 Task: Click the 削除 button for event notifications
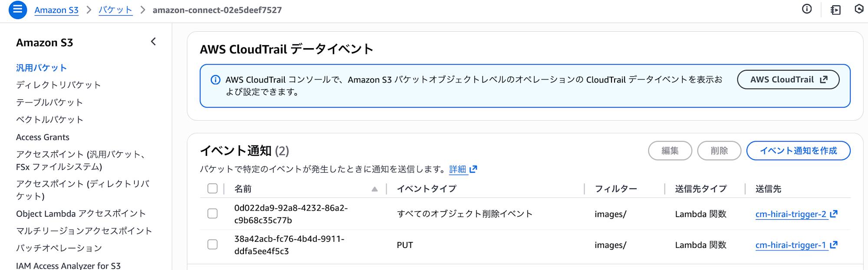click(719, 151)
